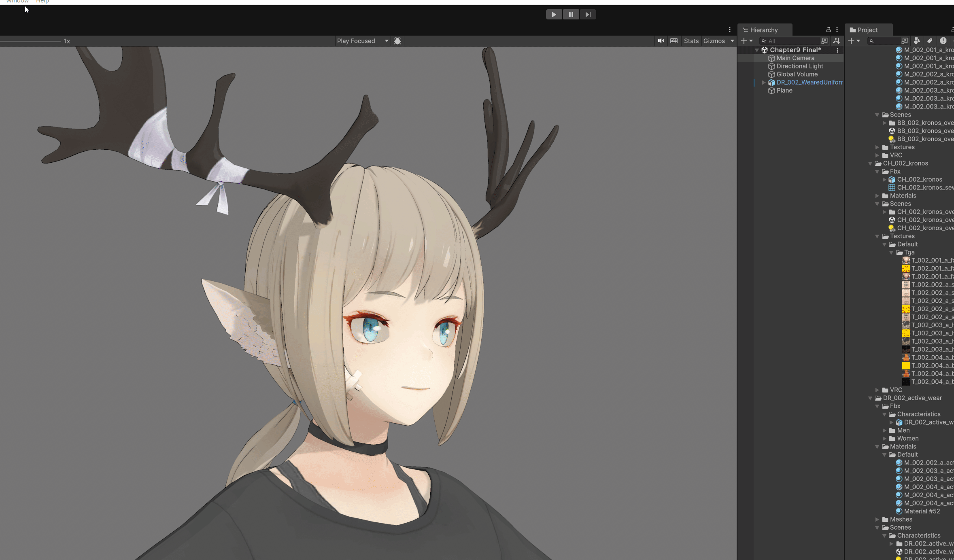Click the Hierarchy lock icon
This screenshot has width=954, height=560.
click(x=829, y=30)
